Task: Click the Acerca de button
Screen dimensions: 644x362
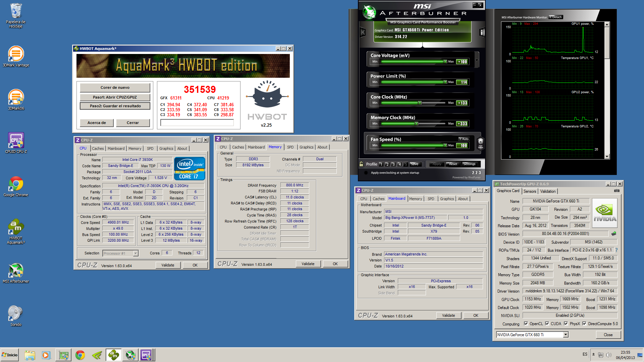Action: (97, 123)
